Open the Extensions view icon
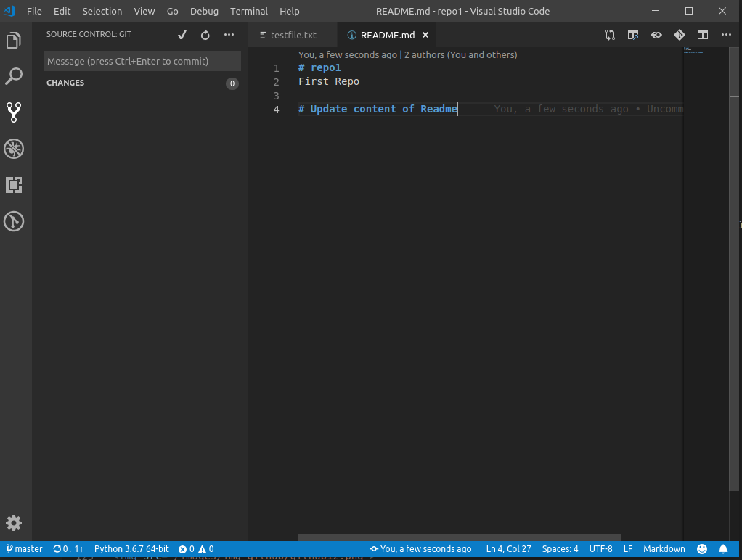742x560 pixels. [x=14, y=185]
